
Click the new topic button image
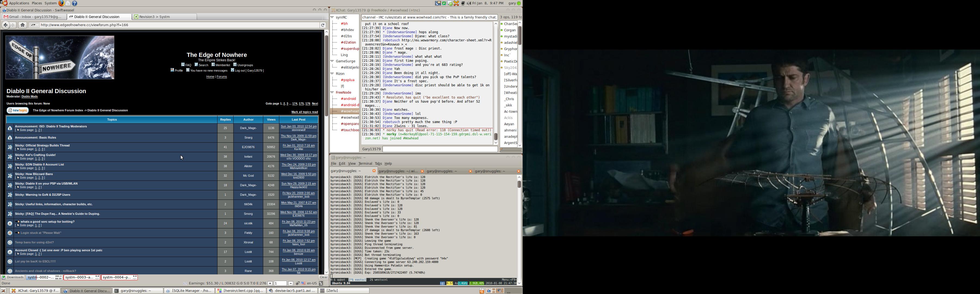[18, 111]
